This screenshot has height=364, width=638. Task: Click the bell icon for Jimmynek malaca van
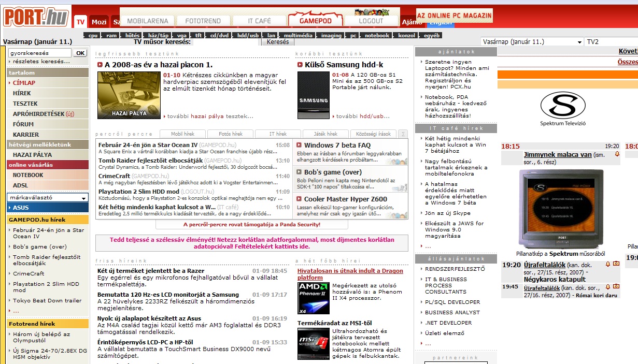[x=617, y=154]
